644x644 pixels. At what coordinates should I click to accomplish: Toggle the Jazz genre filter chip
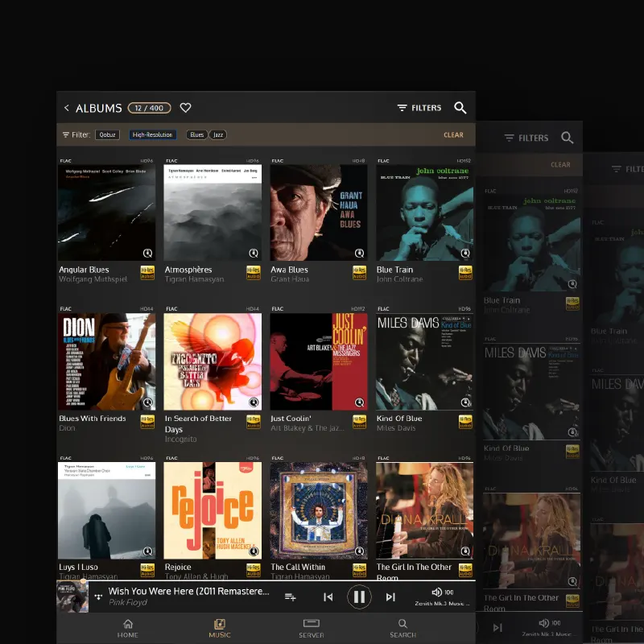pos(218,134)
